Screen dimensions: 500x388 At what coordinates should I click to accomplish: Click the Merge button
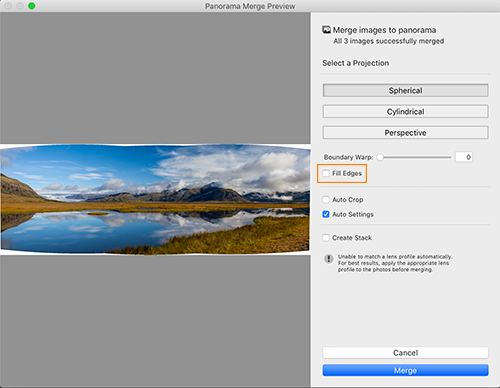[x=405, y=370]
